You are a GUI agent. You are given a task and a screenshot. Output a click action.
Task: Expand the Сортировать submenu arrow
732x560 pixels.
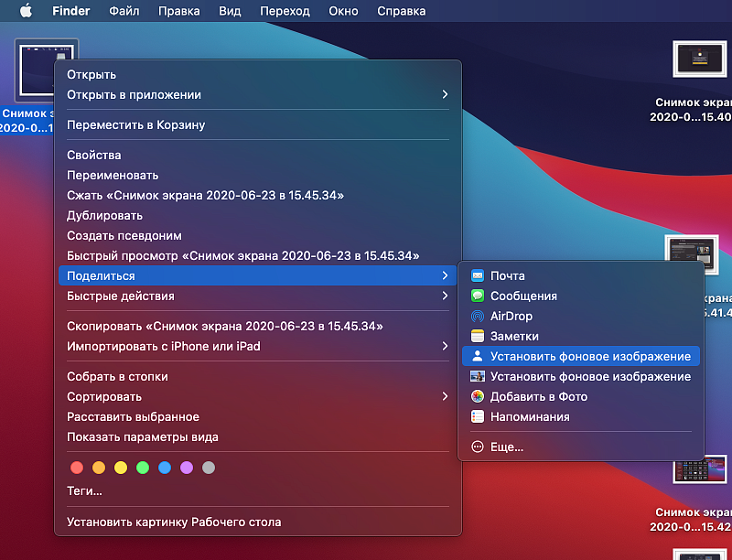pyautogui.click(x=445, y=396)
